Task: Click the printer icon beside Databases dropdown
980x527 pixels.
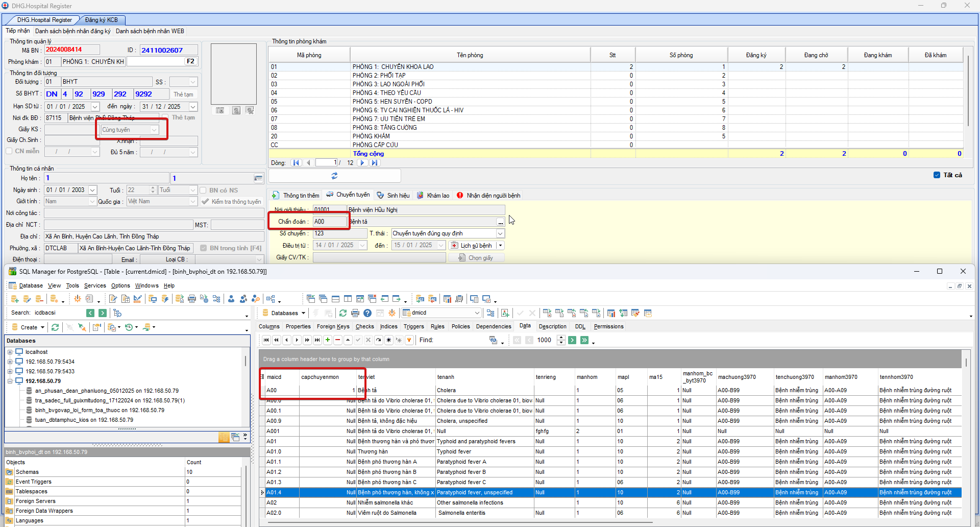Action: 355,313
